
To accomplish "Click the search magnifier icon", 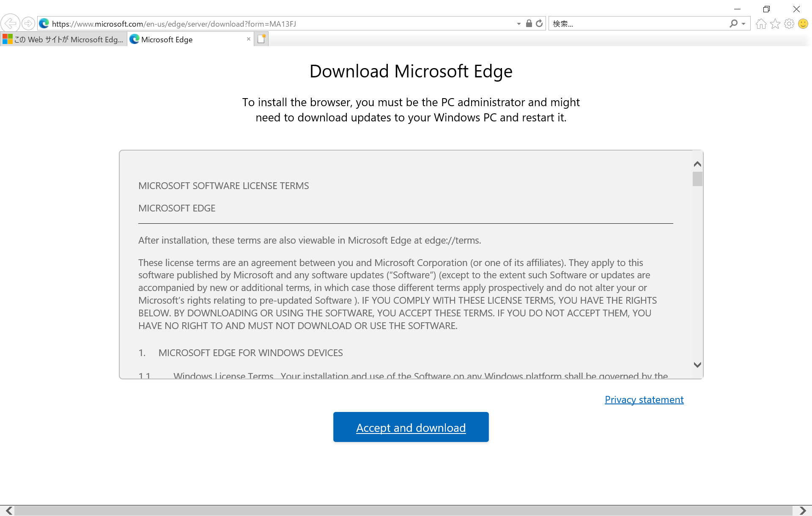I will click(x=733, y=24).
